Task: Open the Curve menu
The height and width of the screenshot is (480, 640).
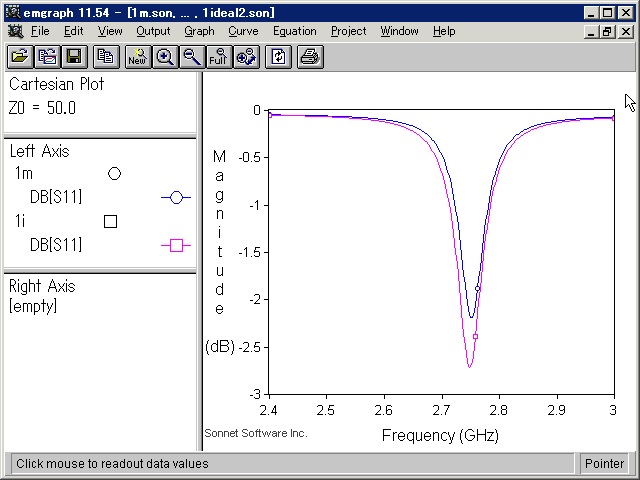Action: click(243, 31)
